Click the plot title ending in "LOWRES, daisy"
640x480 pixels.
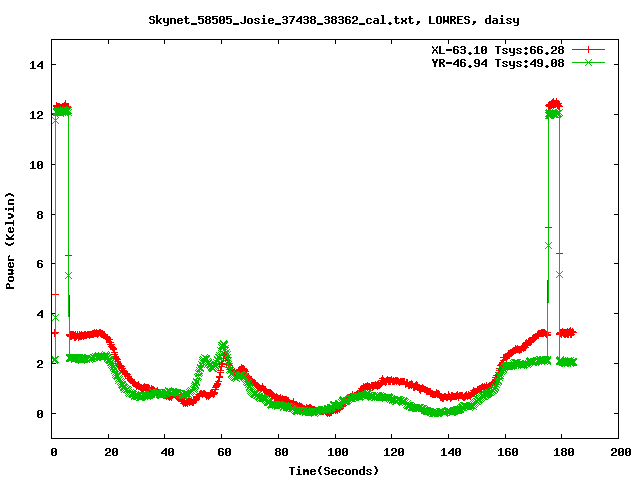(334, 20)
